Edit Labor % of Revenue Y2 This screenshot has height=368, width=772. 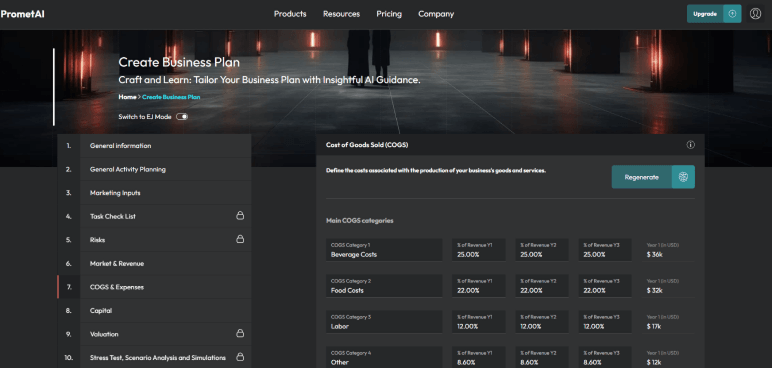pos(542,322)
